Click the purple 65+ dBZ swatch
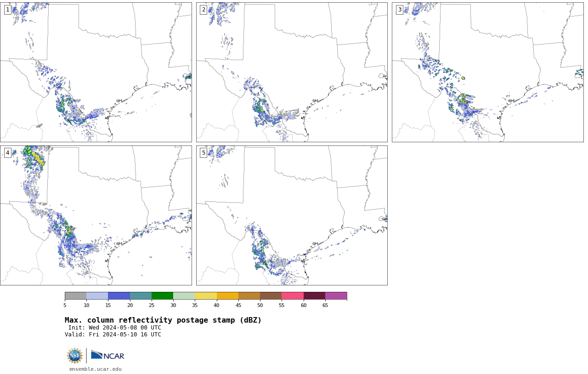The height and width of the screenshot is (374, 588). pyautogui.click(x=336, y=296)
